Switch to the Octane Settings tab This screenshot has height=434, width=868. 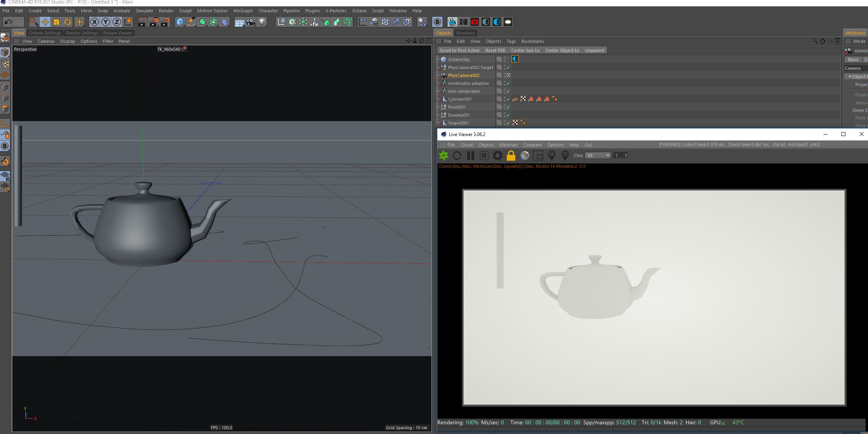point(45,33)
